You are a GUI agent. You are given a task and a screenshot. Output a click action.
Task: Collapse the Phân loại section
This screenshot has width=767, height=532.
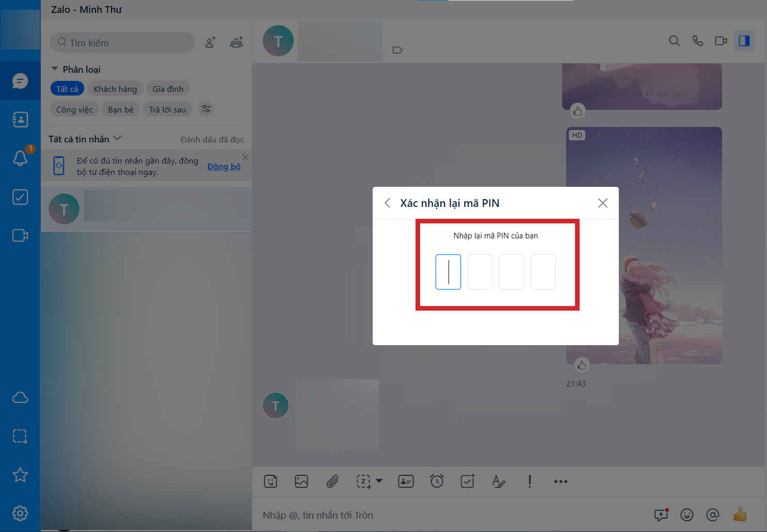(x=55, y=69)
